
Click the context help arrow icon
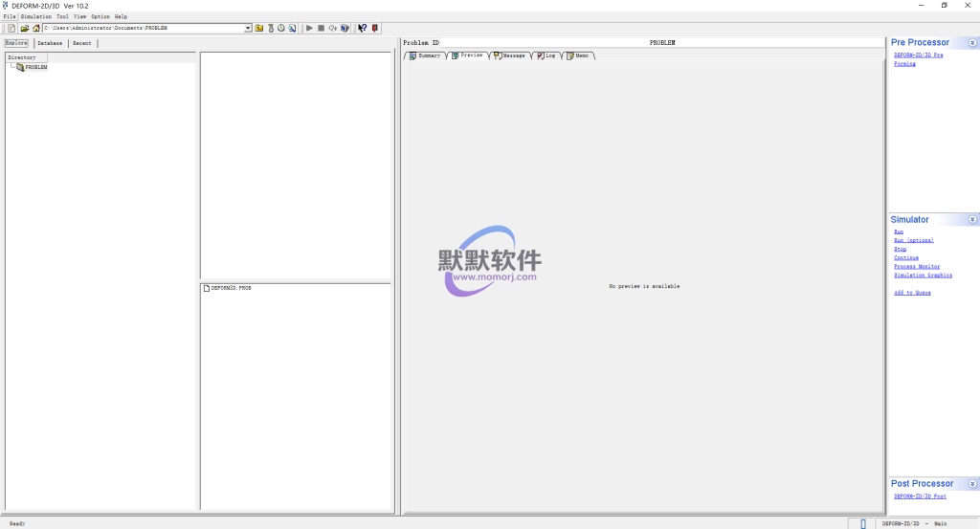tap(363, 29)
